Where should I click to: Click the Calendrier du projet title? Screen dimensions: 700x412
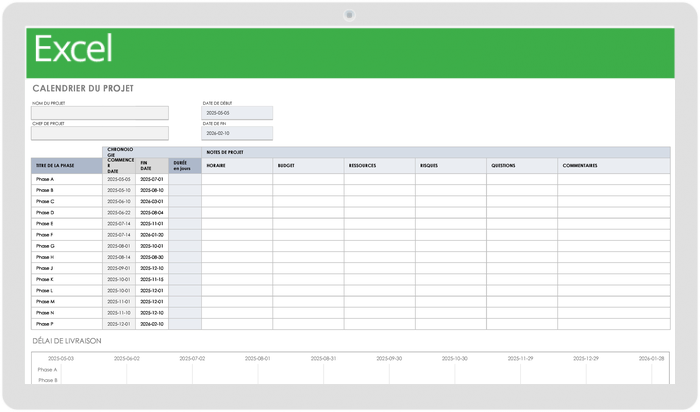83,88
